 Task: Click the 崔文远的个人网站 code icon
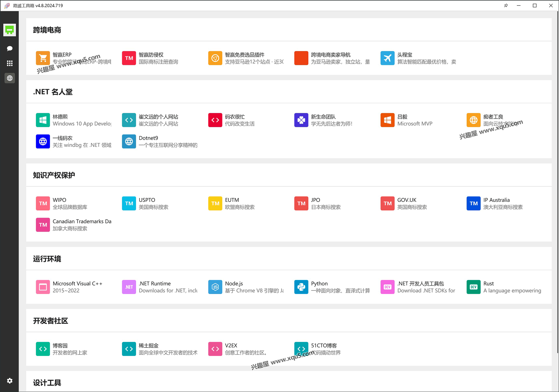point(129,120)
